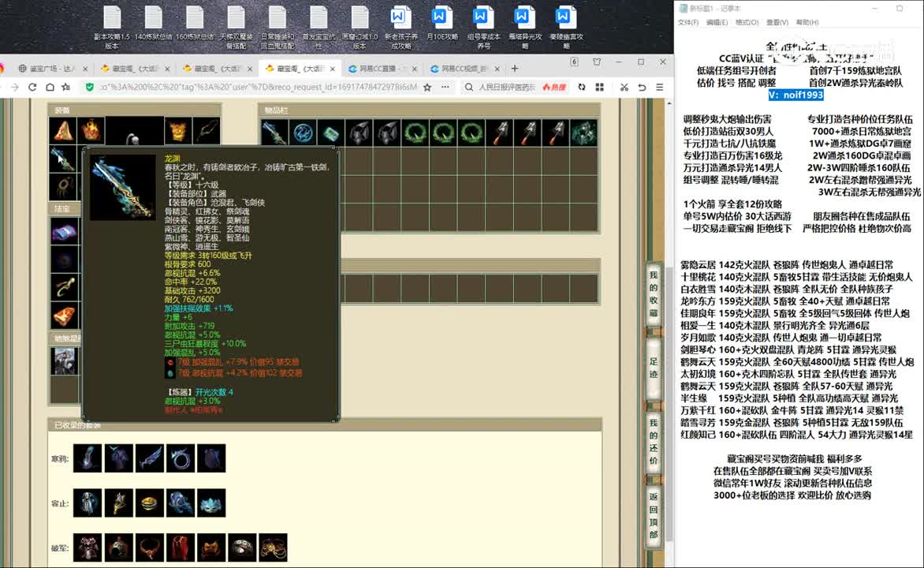Open the 160炼狱总结 desktop file
The width and height of the screenshot is (924, 568).
pyautogui.click(x=195, y=23)
